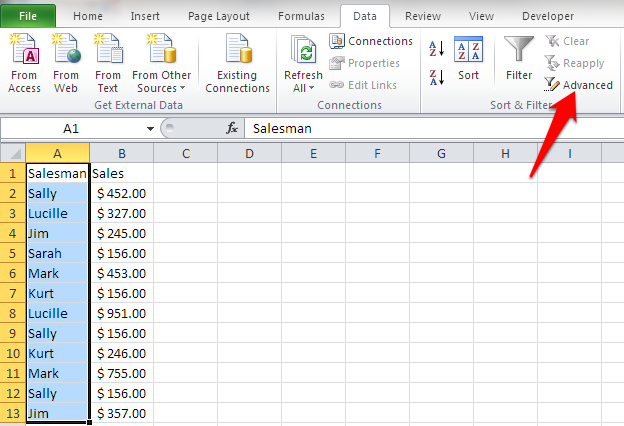Open Advanced filter options
Screen dimensions: 624x426
578,85
